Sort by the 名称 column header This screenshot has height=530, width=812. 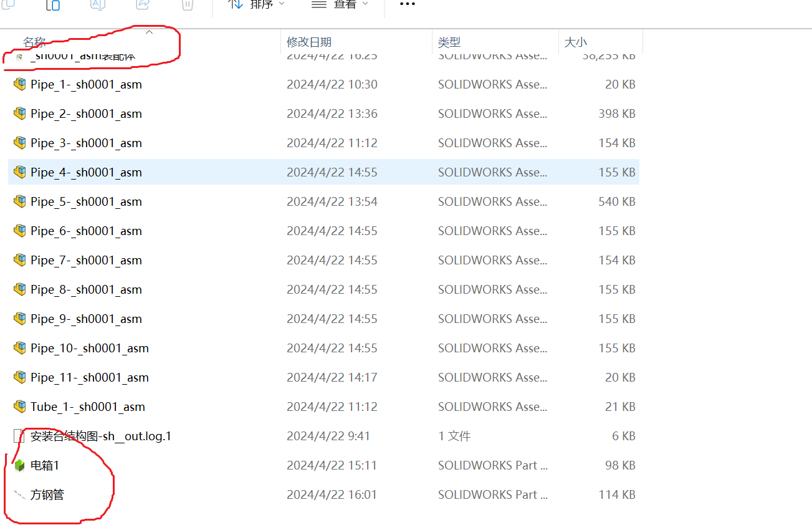point(34,42)
